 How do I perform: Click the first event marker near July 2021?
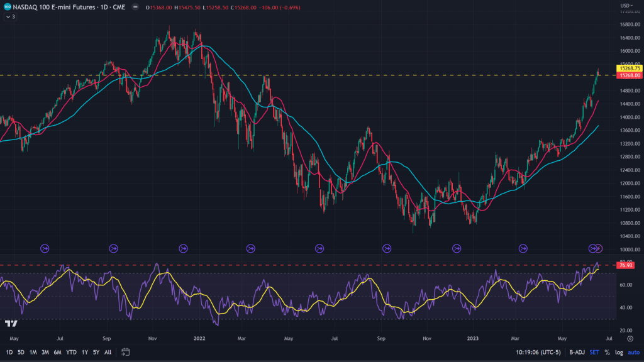45,249
